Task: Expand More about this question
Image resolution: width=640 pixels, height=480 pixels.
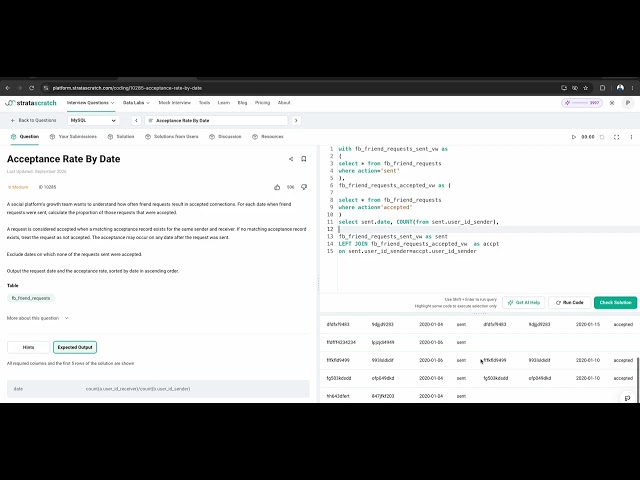Action: tap(38, 318)
